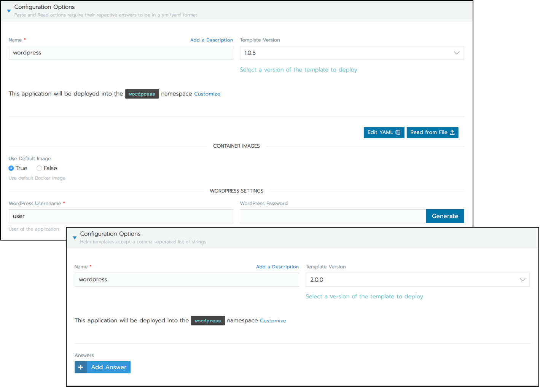Open the Template Version dropdown showing 2.0.0
Image resolution: width=540 pixels, height=392 pixels.
tap(417, 280)
